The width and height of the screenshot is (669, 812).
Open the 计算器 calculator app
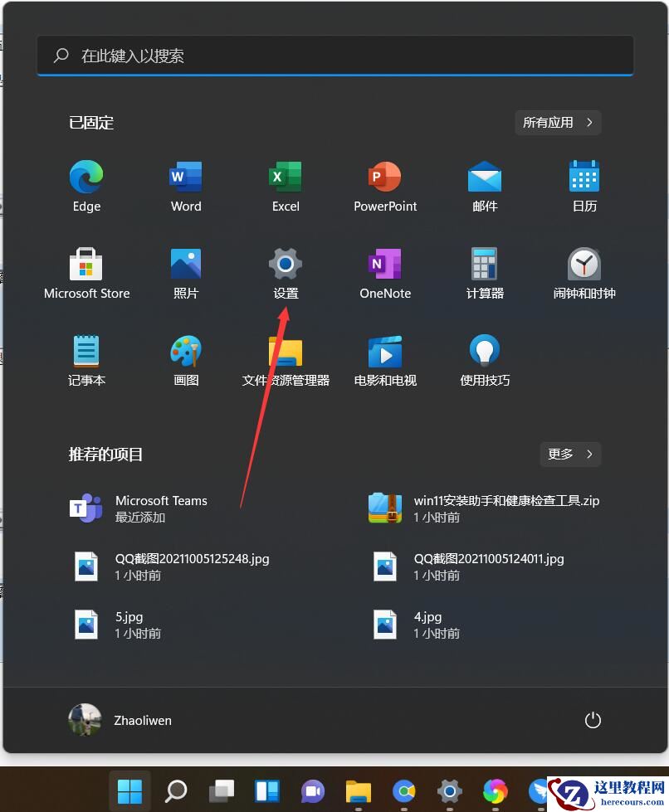click(484, 265)
